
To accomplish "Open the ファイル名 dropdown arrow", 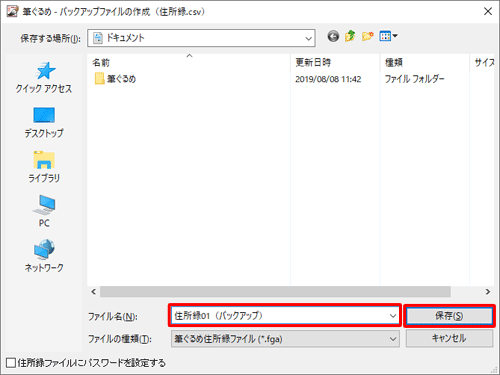I will click(x=393, y=316).
